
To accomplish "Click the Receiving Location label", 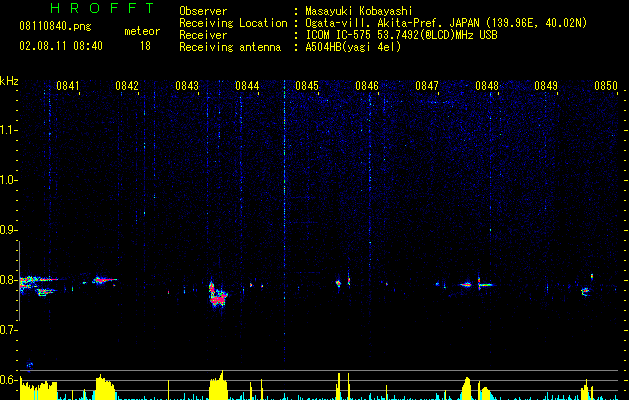I will pyautogui.click(x=233, y=23).
